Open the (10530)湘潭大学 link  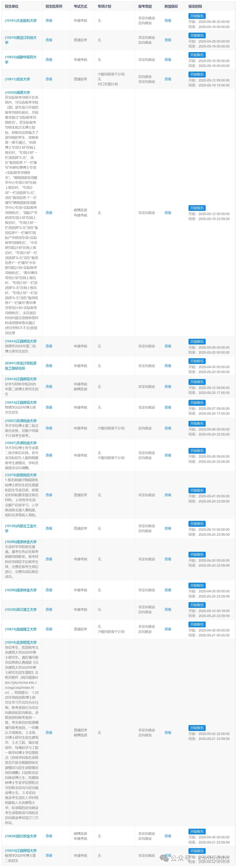coord(17,93)
